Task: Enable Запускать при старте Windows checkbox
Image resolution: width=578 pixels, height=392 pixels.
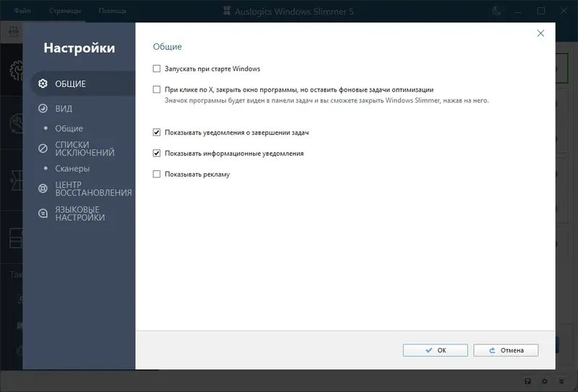Action: (157, 69)
